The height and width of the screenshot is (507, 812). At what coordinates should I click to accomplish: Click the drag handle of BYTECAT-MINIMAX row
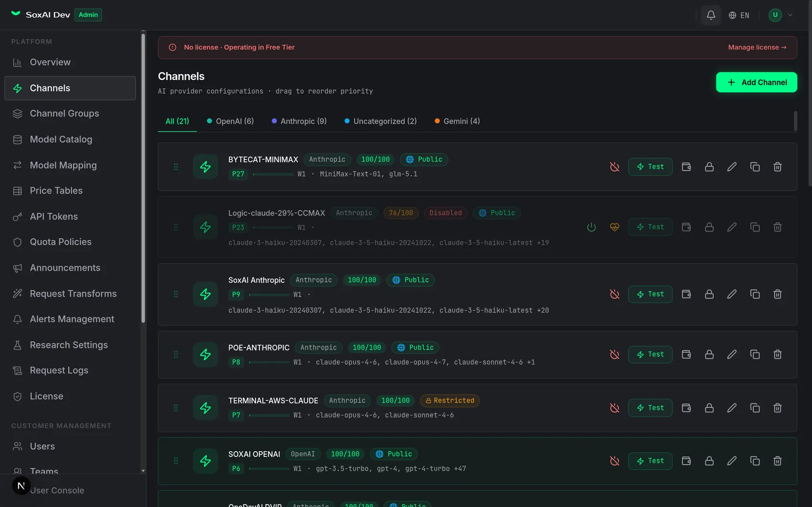click(176, 167)
